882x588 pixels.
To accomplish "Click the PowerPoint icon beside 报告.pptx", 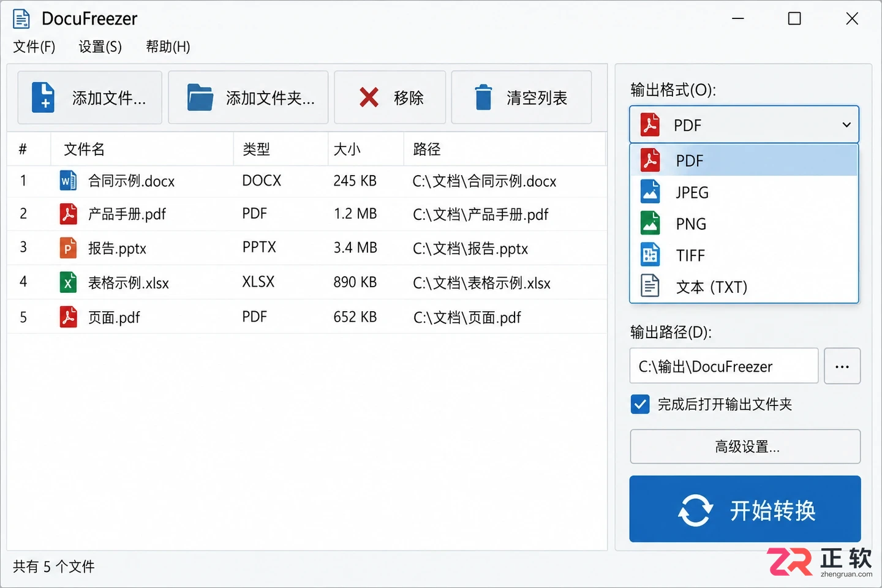I will coord(68,248).
